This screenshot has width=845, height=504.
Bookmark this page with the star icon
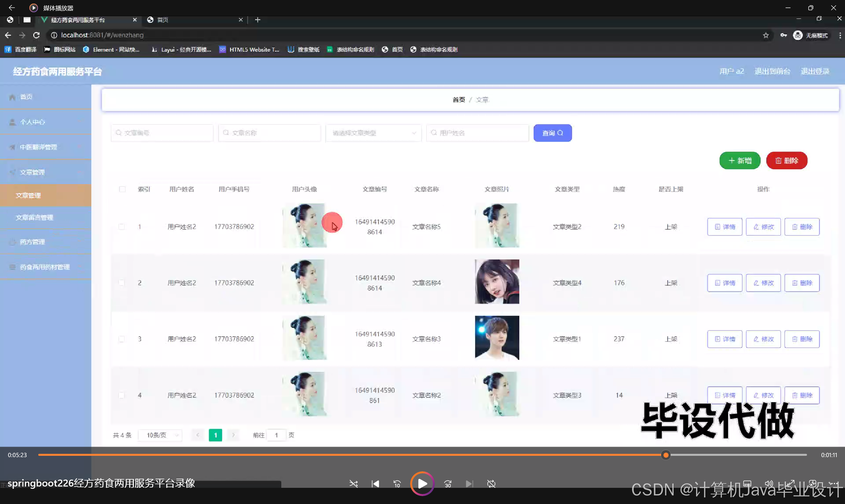(765, 35)
